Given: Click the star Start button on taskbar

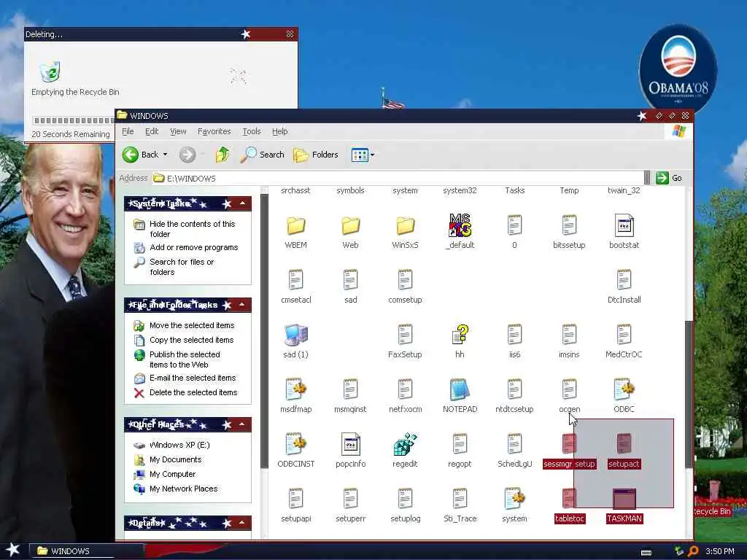Looking at the screenshot, I should point(13,550).
